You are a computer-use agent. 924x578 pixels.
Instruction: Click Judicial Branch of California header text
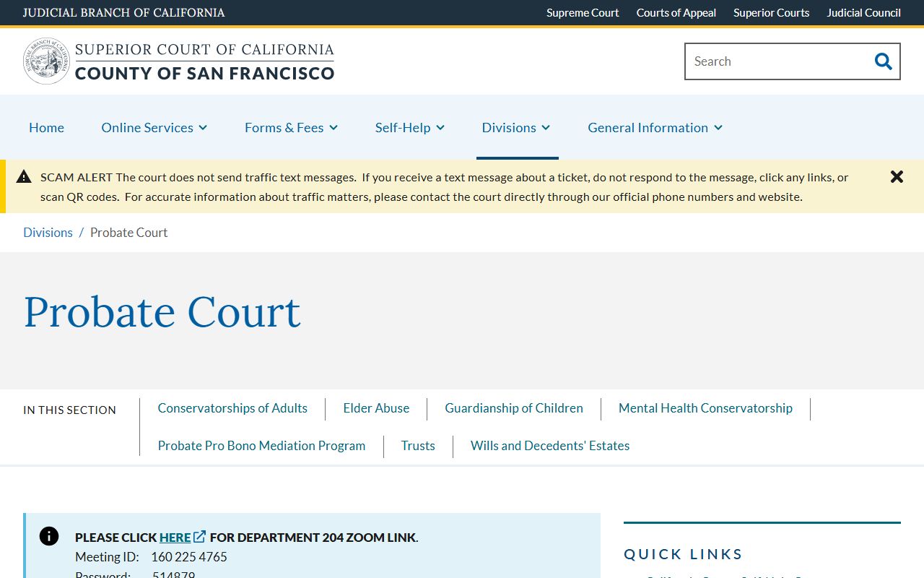[123, 12]
